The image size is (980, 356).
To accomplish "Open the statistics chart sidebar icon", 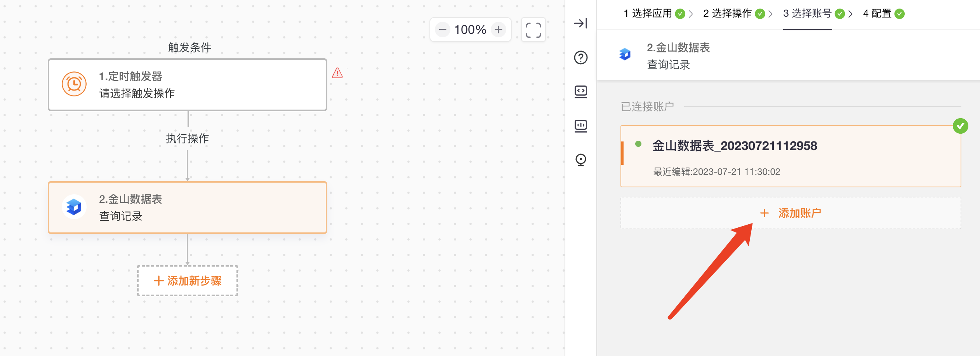I will (x=580, y=126).
